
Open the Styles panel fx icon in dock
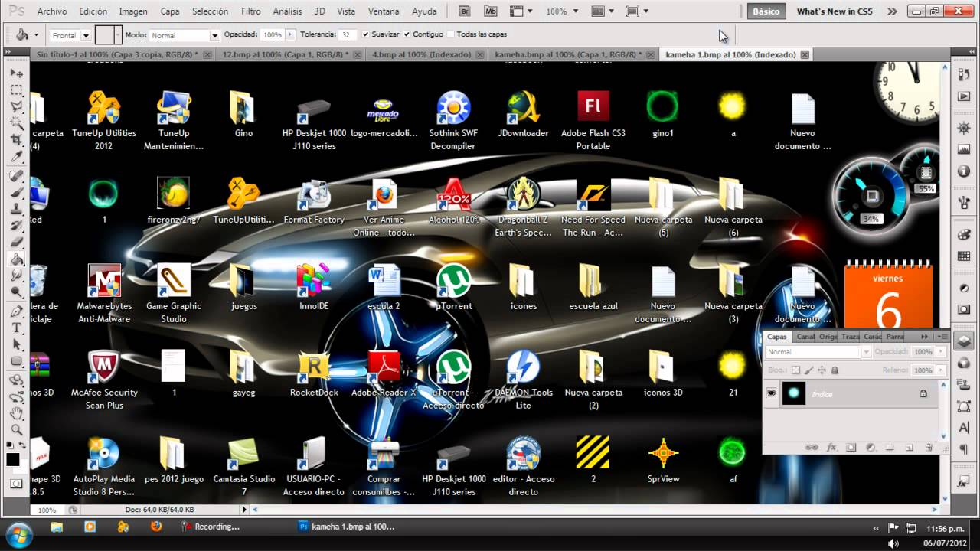coord(964,483)
